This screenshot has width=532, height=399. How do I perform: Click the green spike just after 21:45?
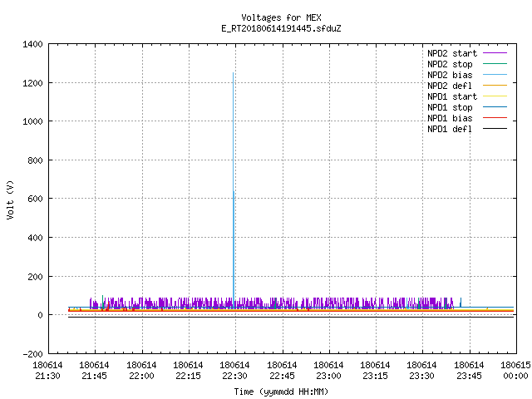coord(102,301)
